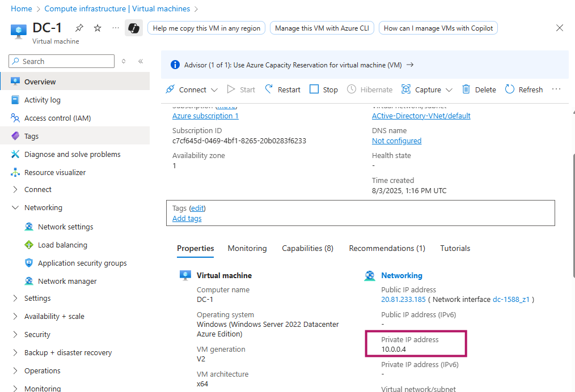The image size is (575, 392).
Task: Click the Hibernate toolbar item
Action: (370, 90)
